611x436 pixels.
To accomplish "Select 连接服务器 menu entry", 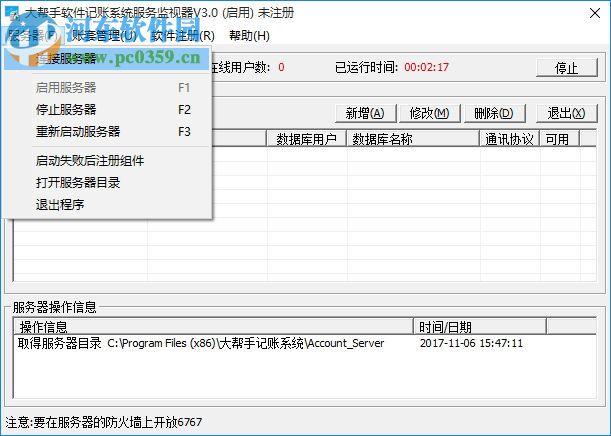I will (108, 59).
